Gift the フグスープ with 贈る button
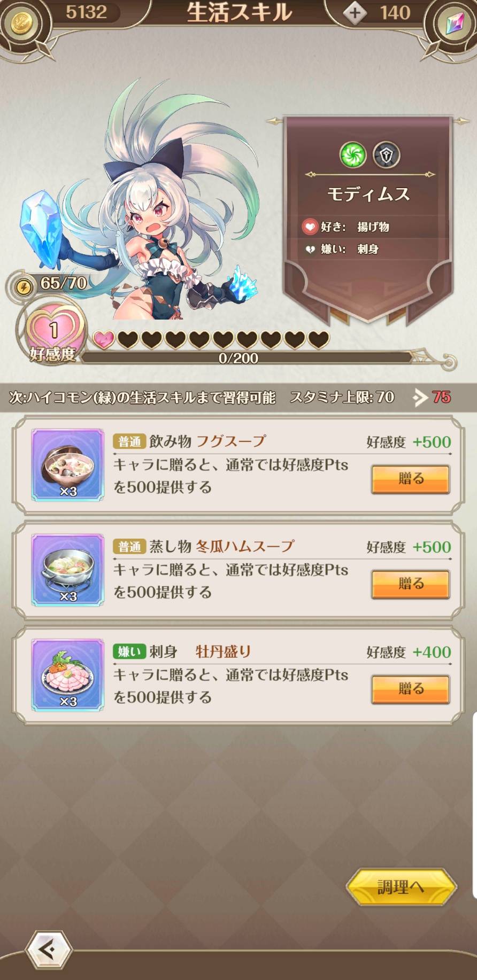Viewport: 477px width, 980px height. [410, 478]
